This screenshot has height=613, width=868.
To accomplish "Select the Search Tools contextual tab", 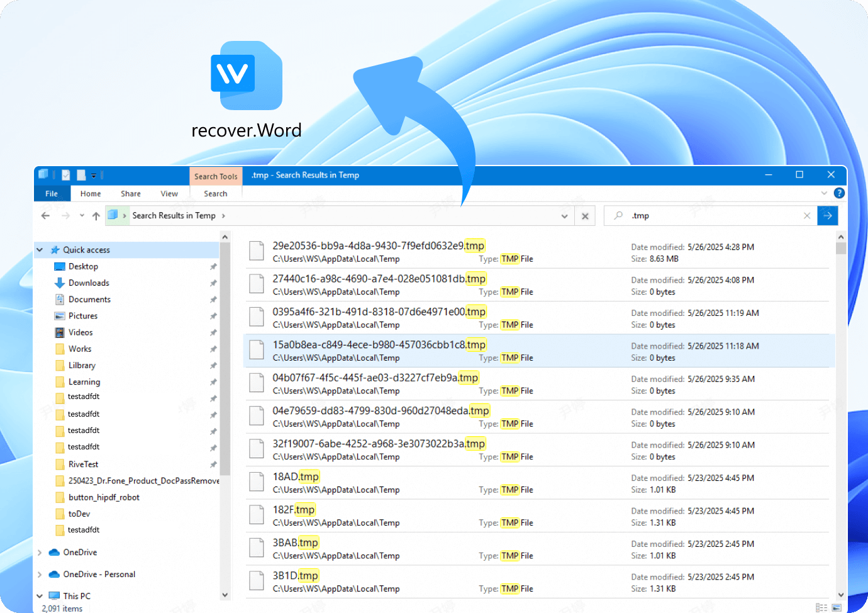I will [216, 176].
